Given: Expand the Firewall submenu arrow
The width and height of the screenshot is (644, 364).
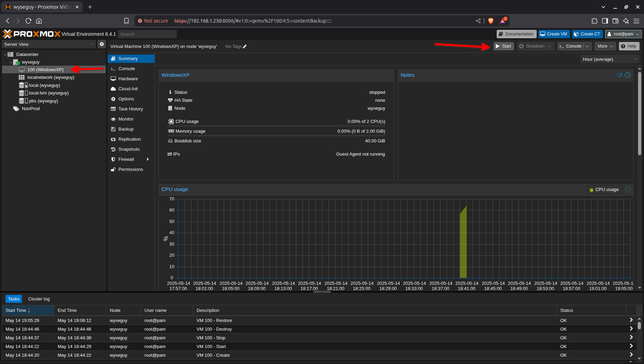Looking at the screenshot, I should click(x=148, y=159).
